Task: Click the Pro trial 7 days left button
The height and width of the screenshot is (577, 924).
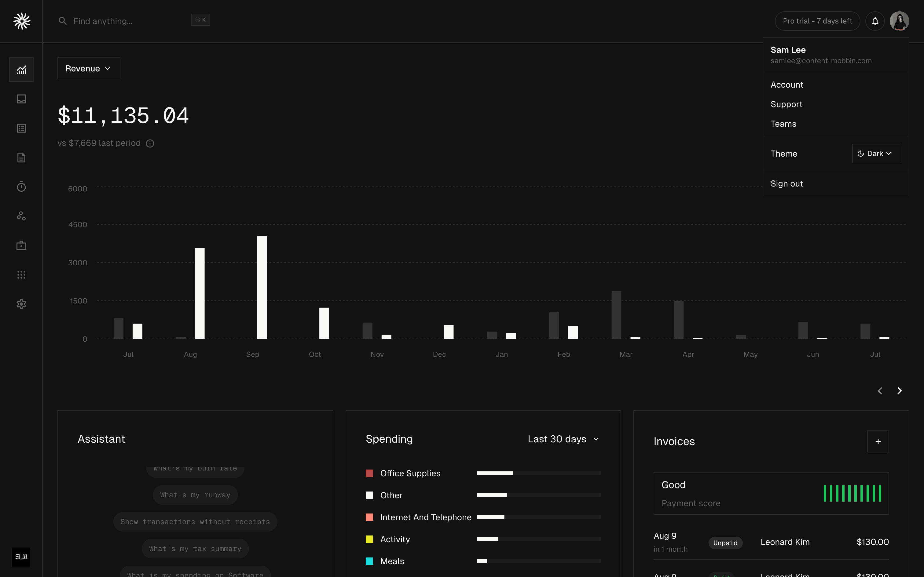Action: (817, 21)
